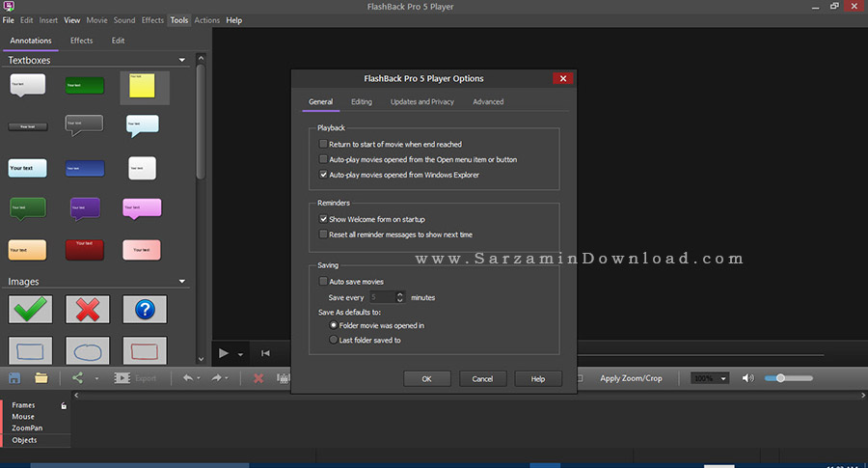This screenshot has width=868, height=468.
Task: Choose the dark red textbox style
Action: [85, 250]
